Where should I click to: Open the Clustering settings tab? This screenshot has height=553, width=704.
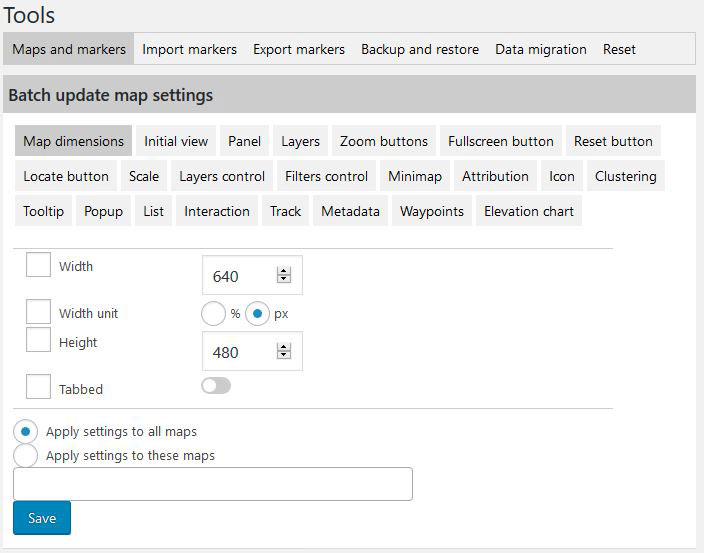point(626,176)
